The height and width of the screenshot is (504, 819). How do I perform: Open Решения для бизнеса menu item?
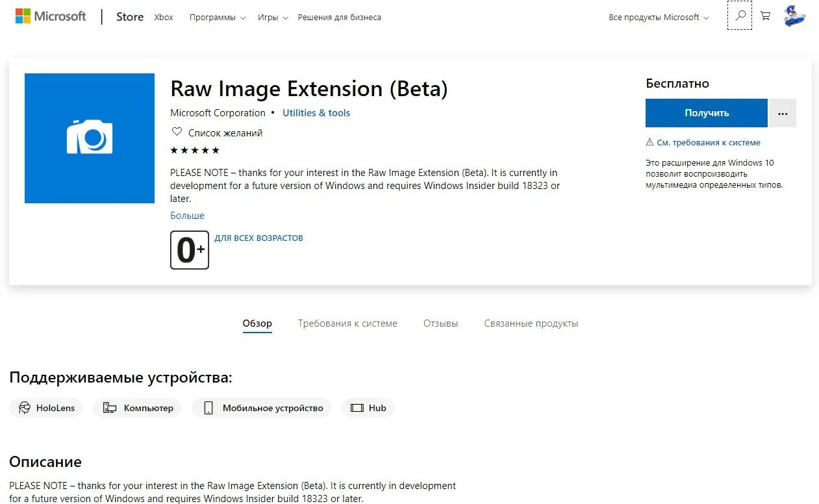[x=340, y=18]
